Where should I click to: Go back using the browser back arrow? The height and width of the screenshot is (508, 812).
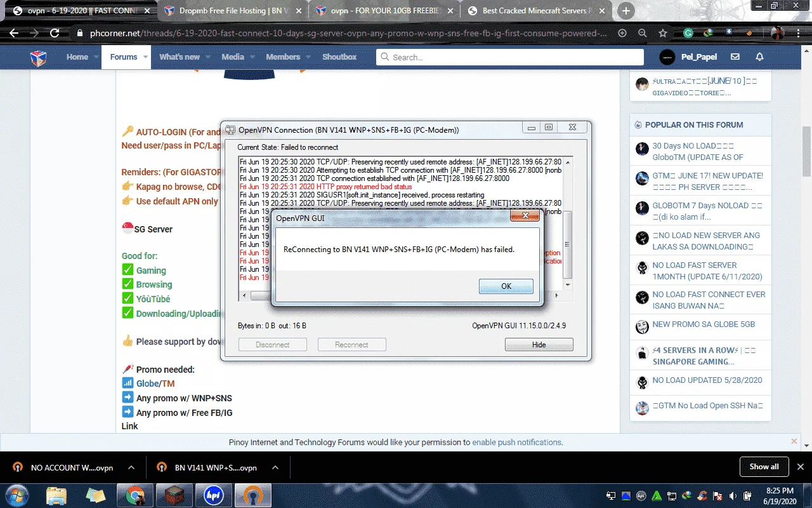[x=14, y=33]
